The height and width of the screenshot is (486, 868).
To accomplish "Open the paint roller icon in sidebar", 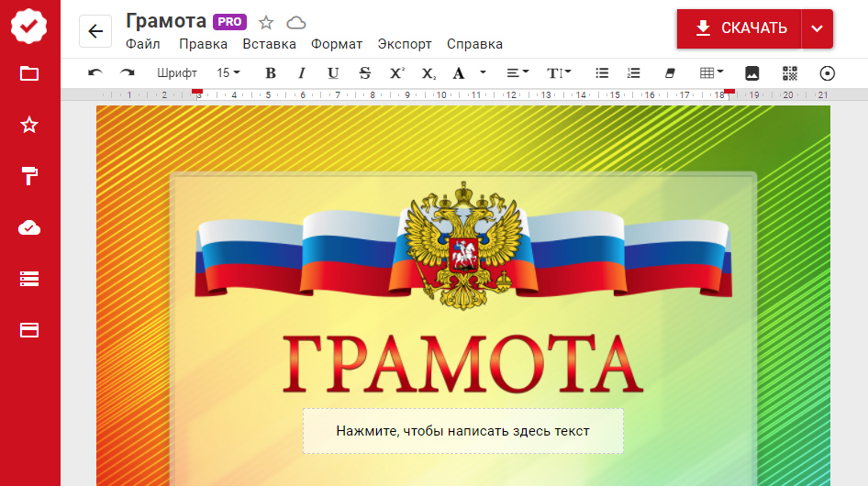I will click(29, 176).
